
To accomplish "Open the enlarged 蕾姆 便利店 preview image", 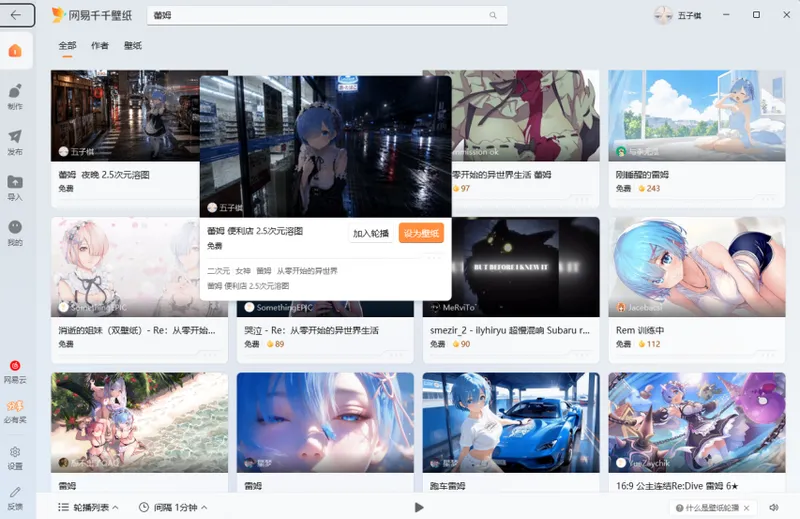I will coord(326,146).
